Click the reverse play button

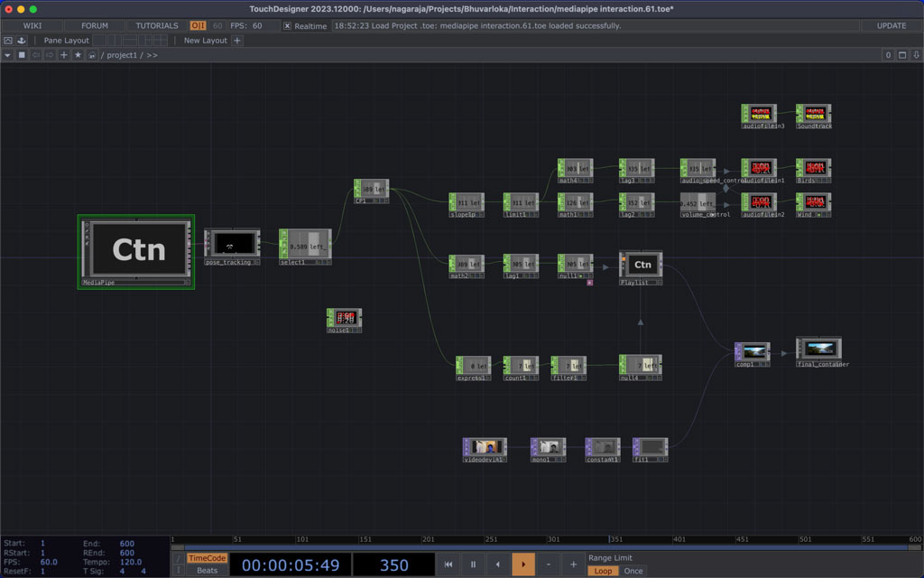pyautogui.click(x=498, y=564)
